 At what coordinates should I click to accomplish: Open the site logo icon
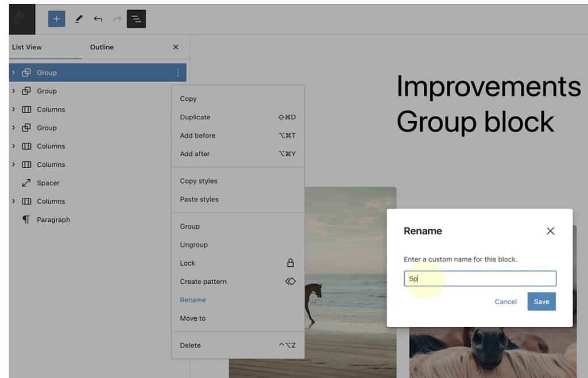click(x=22, y=19)
